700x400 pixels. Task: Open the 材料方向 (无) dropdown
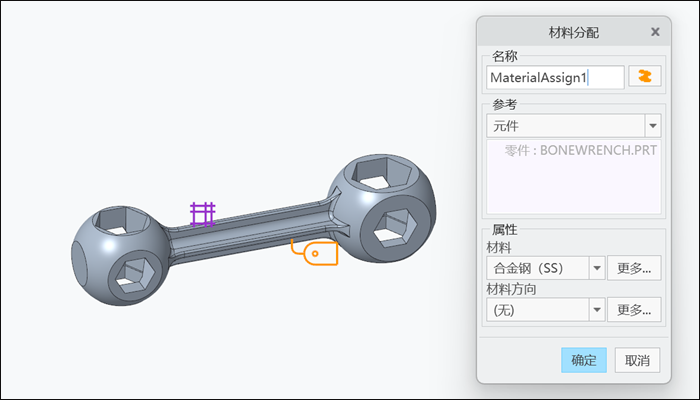tap(596, 310)
